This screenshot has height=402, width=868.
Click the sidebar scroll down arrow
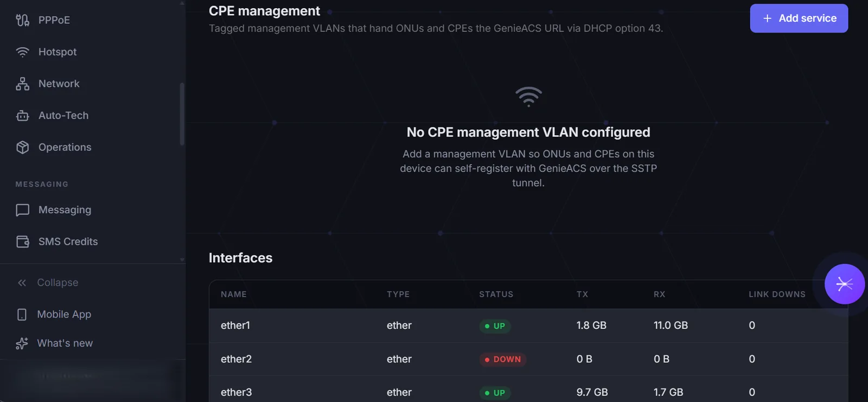182,260
